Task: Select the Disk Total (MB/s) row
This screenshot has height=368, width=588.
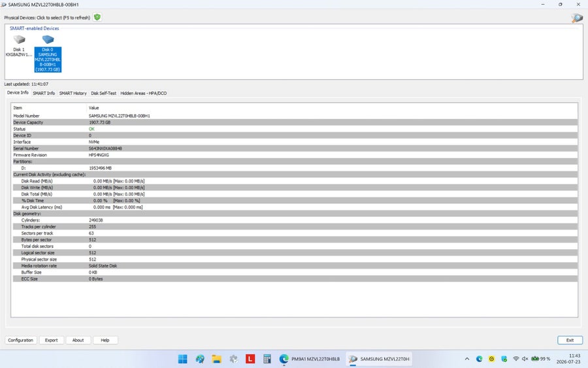Action: (x=295, y=194)
